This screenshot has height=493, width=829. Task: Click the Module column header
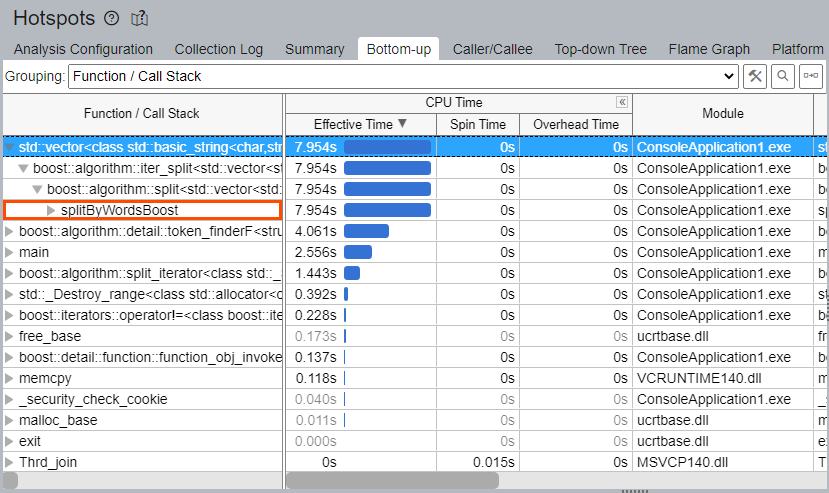pos(722,113)
